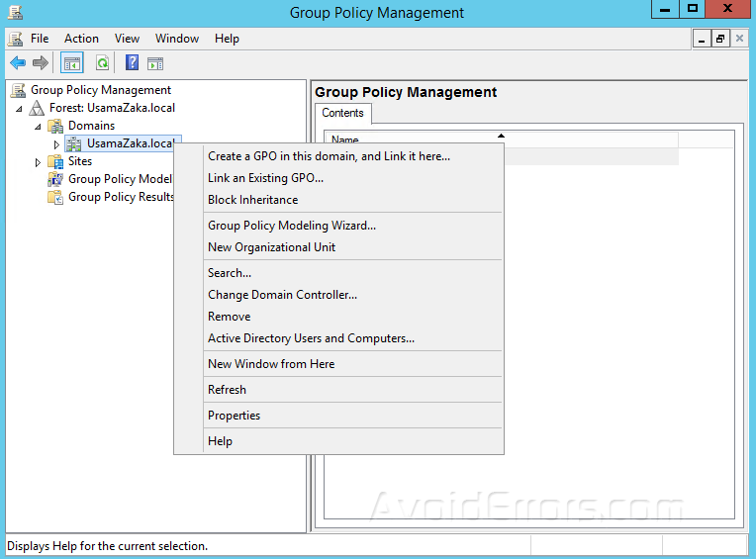
Task: Open Help via the blue question mark icon
Action: [132, 63]
